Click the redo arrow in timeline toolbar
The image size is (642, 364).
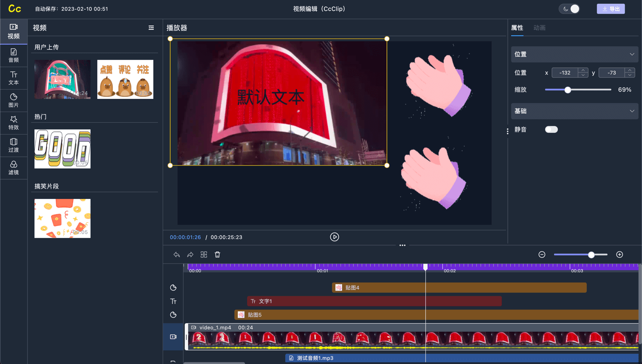(190, 255)
